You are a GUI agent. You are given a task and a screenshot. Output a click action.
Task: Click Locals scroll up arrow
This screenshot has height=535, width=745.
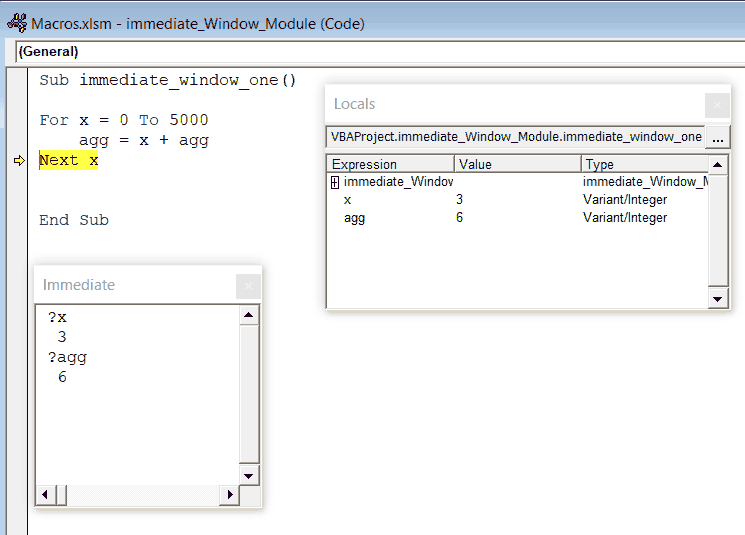717,165
